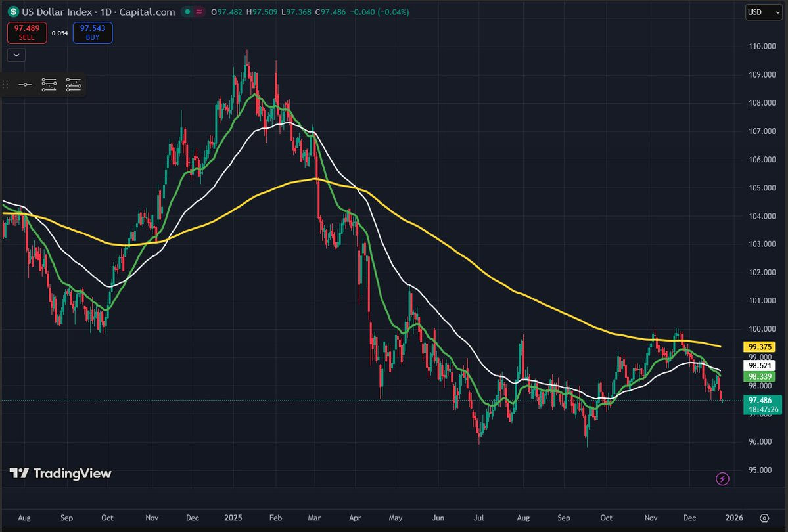Click the pink wavy data-mode icon
788x532 pixels.
[x=200, y=12]
